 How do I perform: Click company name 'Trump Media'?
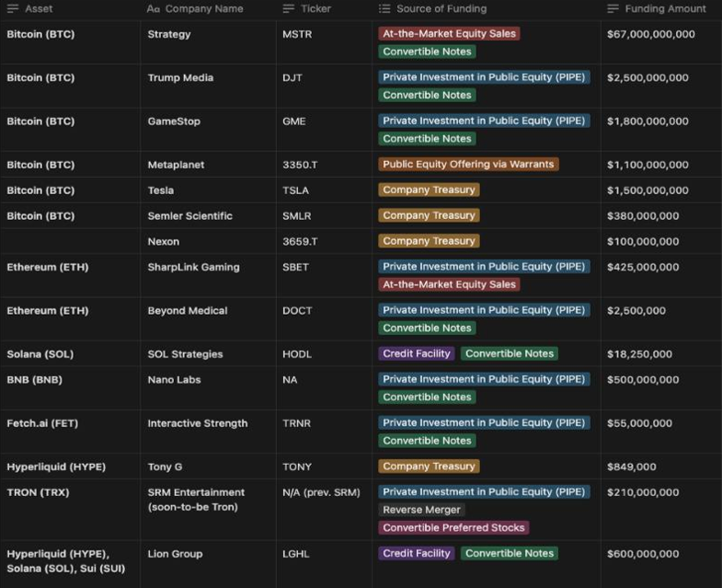180,77
